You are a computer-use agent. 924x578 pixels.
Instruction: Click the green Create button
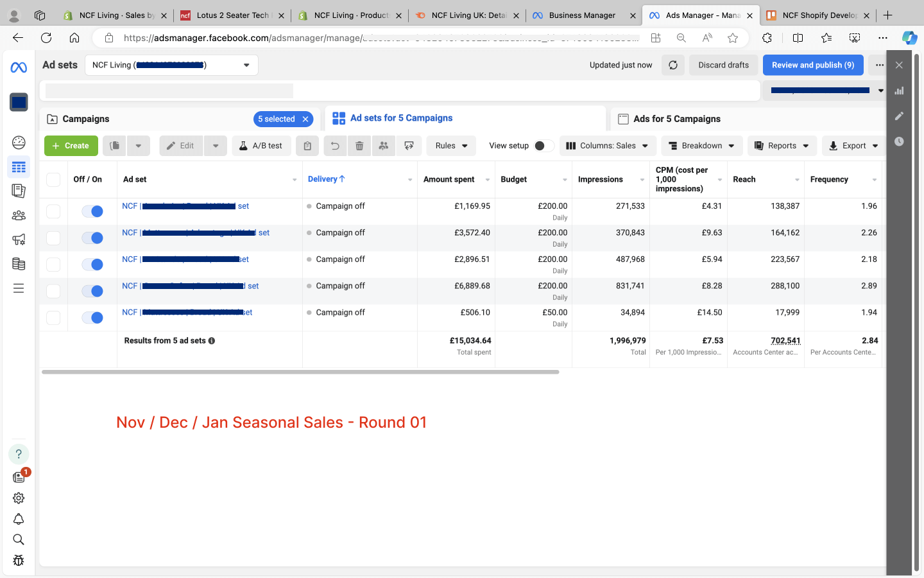71,146
